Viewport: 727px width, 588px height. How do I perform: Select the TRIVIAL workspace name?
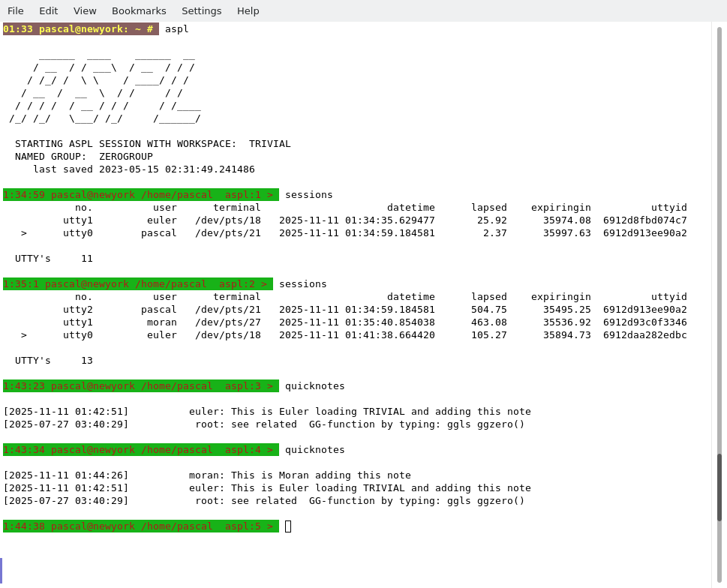pyautogui.click(x=269, y=144)
